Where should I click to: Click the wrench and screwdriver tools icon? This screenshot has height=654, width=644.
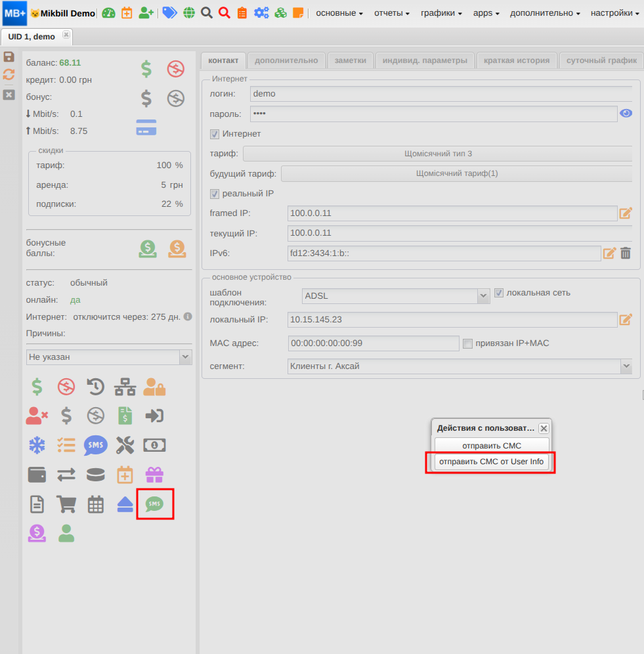pos(125,445)
